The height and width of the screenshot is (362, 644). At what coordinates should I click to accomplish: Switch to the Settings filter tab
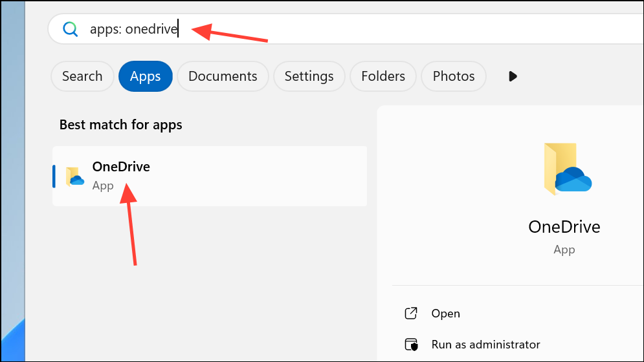tap(309, 76)
